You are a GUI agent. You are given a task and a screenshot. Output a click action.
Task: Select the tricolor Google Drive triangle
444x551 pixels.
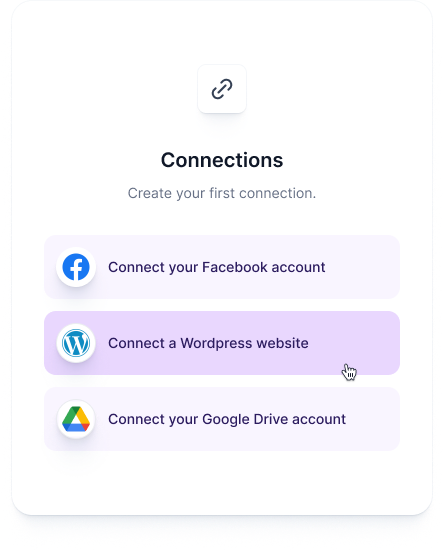coord(76,419)
